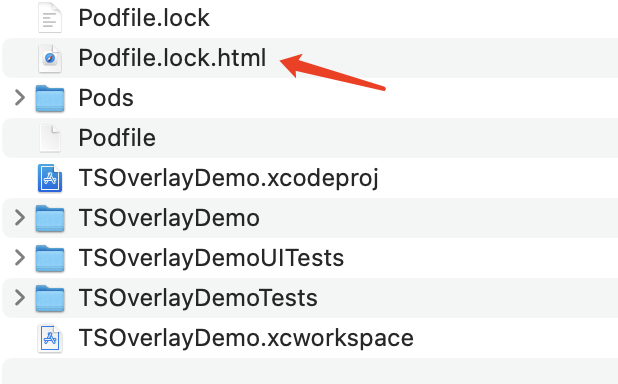Click the empty row below xcworkspace
This screenshot has width=618, height=384.
tap(310, 371)
